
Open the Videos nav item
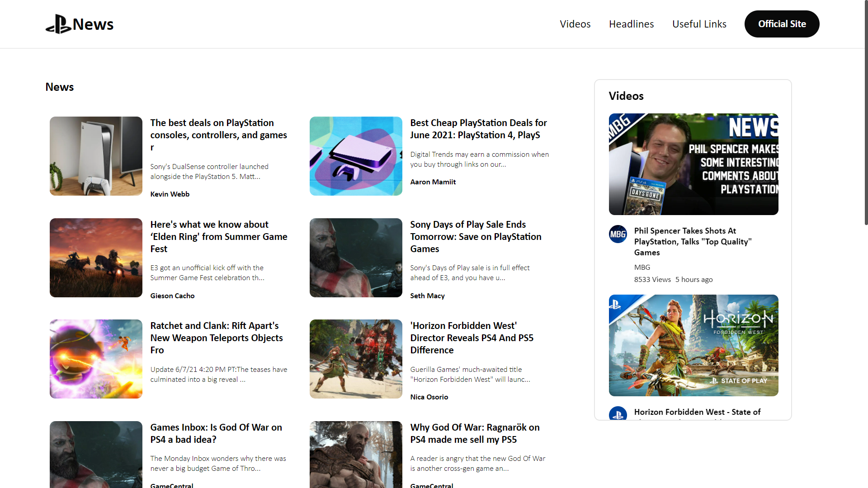575,24
